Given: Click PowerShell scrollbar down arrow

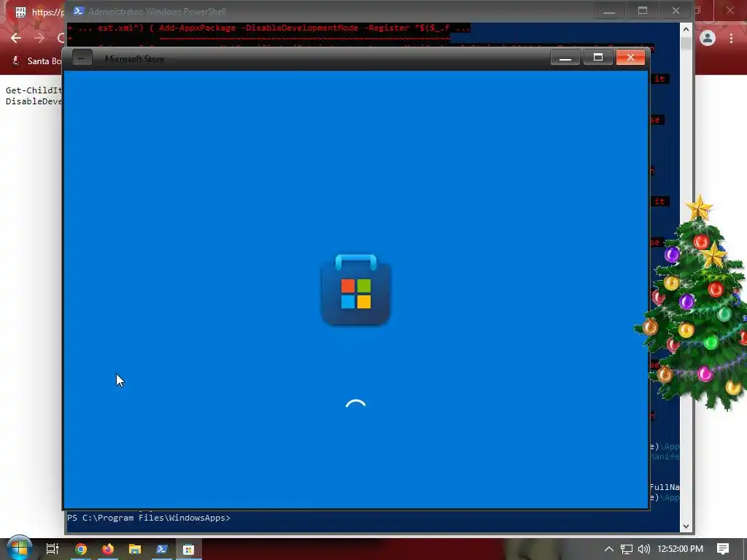Looking at the screenshot, I should pos(686,526).
